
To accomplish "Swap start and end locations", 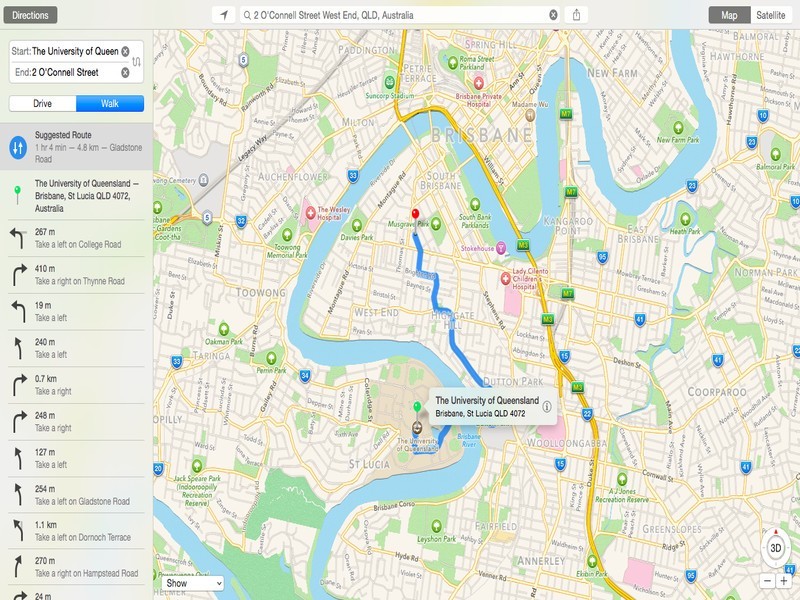I will tap(137, 61).
